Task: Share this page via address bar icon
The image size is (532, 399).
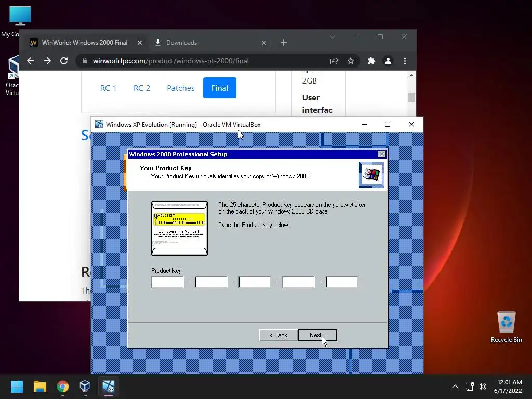Action: coord(334,61)
